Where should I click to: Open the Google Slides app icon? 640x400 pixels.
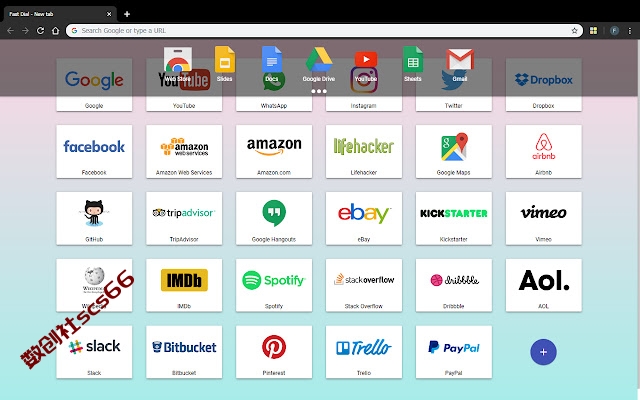[x=224, y=64]
